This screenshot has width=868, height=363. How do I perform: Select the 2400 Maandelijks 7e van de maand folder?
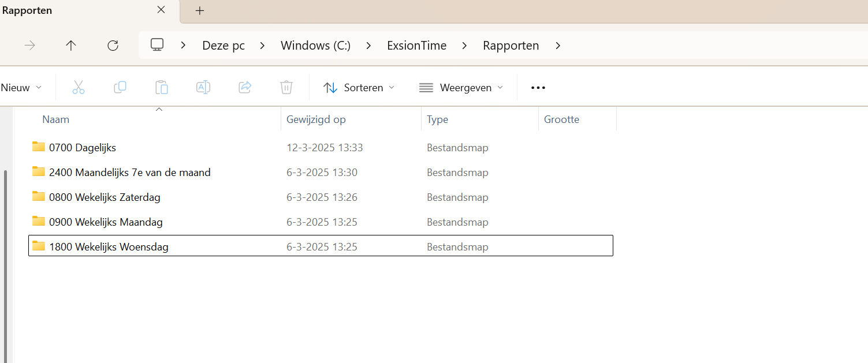[129, 173]
